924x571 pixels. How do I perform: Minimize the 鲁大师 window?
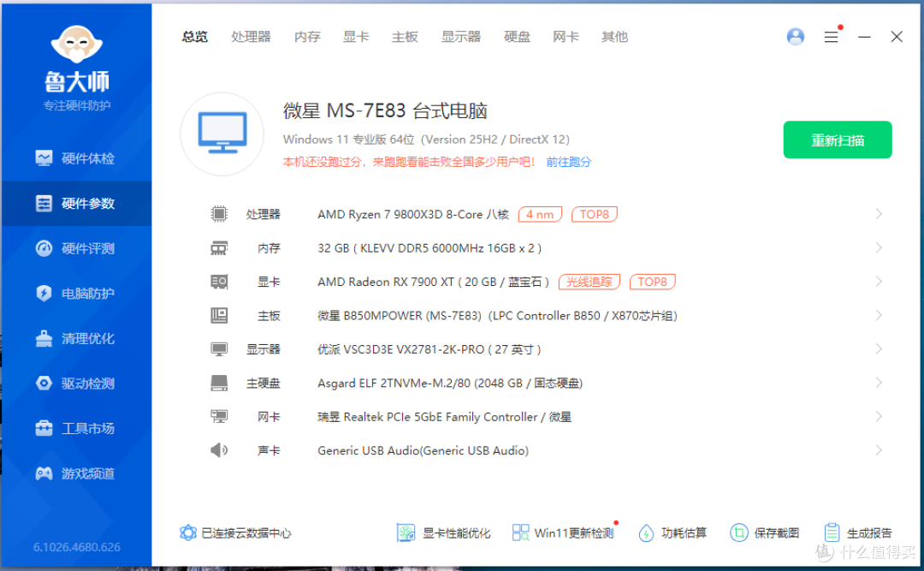point(864,37)
